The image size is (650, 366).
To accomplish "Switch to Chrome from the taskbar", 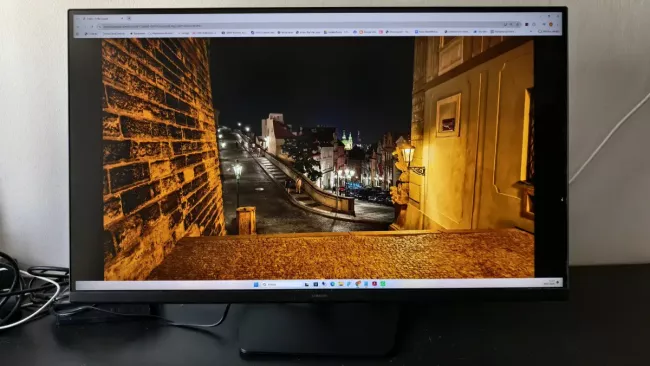I will (x=358, y=284).
